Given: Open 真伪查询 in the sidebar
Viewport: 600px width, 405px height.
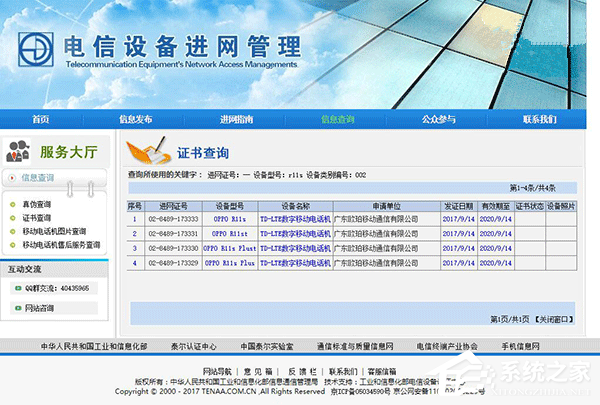Looking at the screenshot, I should [x=36, y=204].
